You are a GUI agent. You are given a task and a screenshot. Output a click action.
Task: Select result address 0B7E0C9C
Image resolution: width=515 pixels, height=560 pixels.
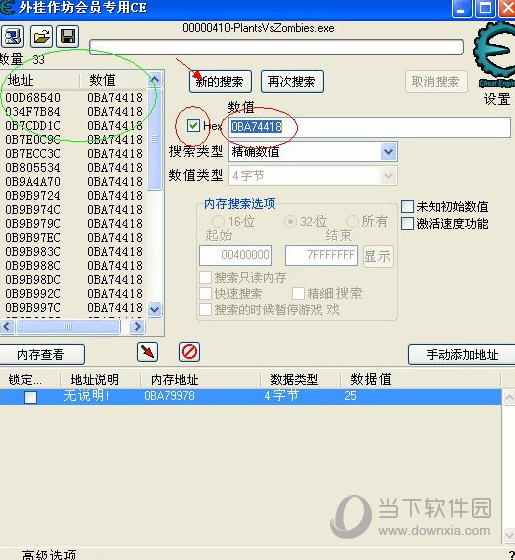33,140
